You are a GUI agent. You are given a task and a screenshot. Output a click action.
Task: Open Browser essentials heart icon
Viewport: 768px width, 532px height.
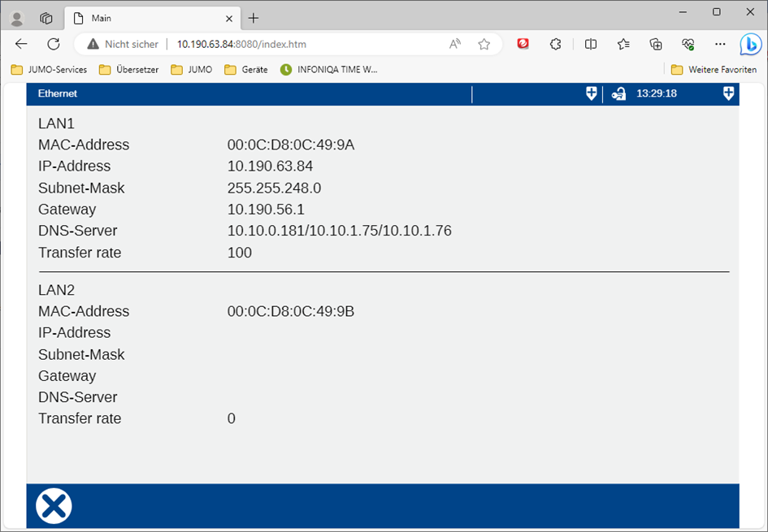(688, 44)
